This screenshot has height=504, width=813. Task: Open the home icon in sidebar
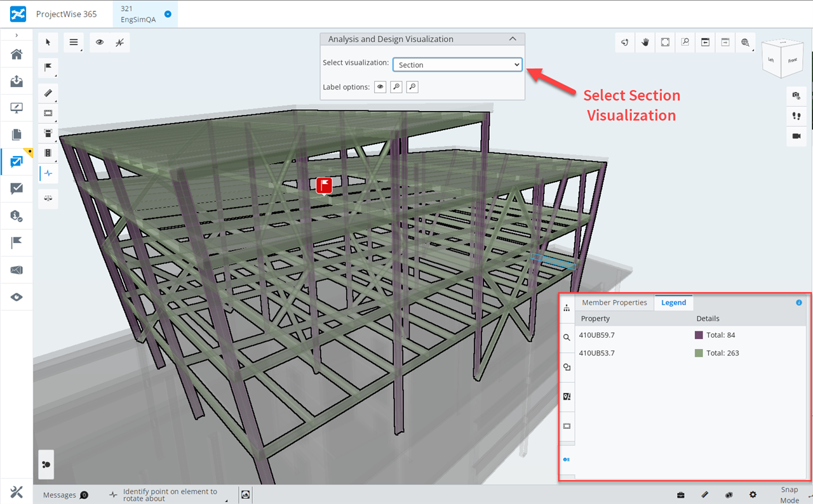tap(17, 54)
